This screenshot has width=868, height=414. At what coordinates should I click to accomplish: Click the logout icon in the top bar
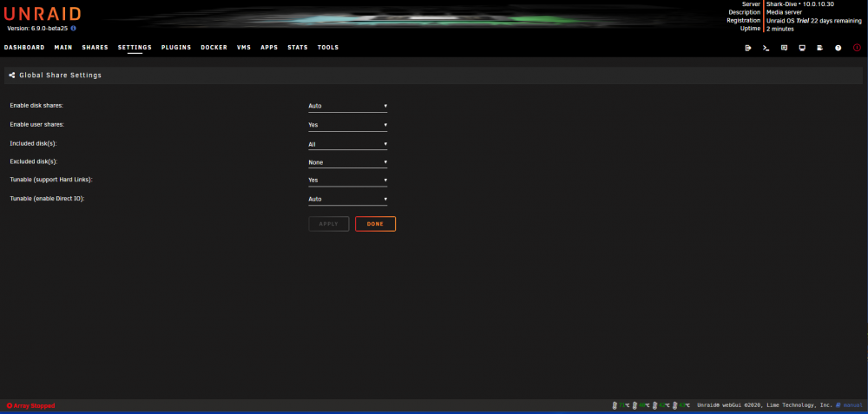tap(748, 48)
